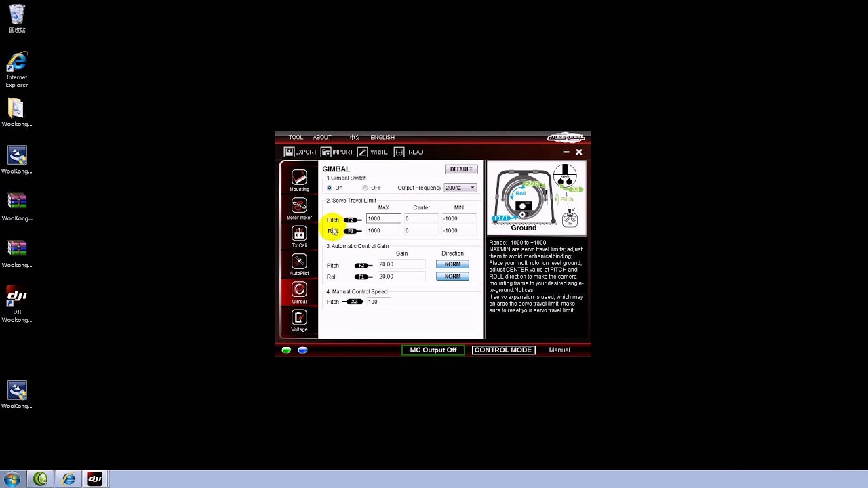Click the WRITE toolbar icon

click(362, 152)
